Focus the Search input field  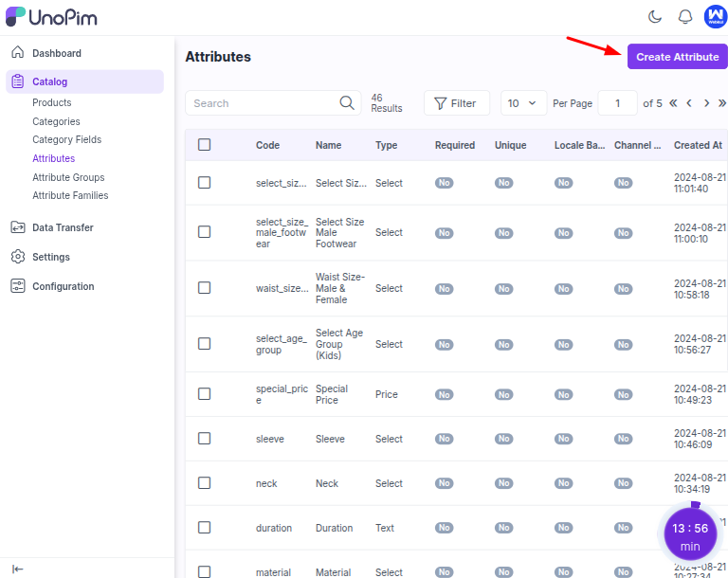pos(273,103)
